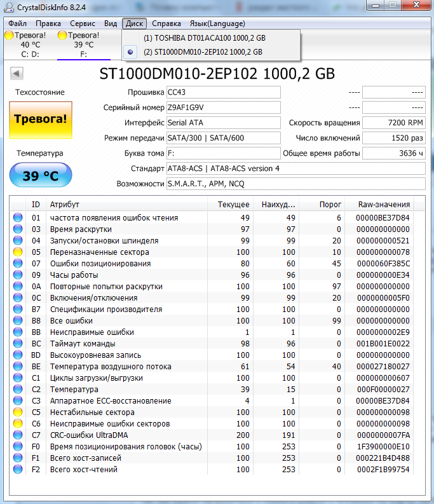Select the ST1000DM010-2EP102 disk menu entry
Screen dimensions: 434x504
[x=203, y=52]
